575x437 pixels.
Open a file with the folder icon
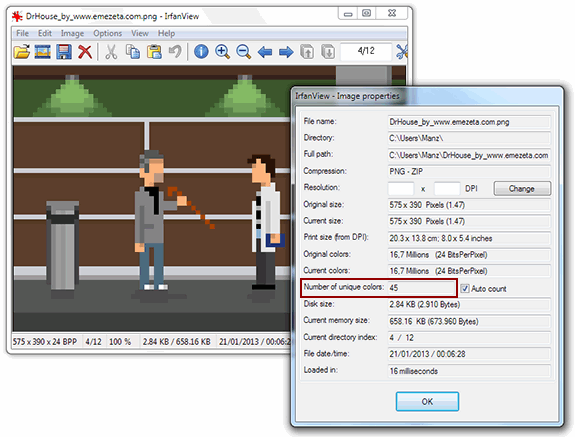click(22, 52)
